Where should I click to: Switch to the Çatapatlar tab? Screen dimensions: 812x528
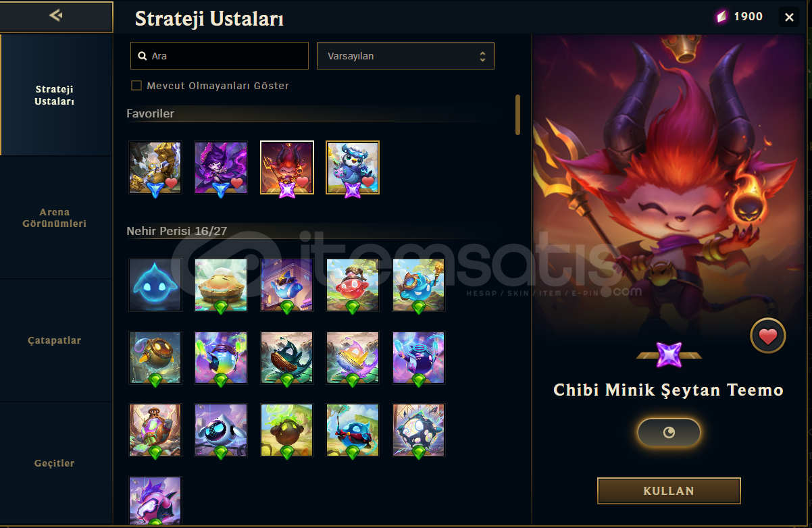click(55, 340)
